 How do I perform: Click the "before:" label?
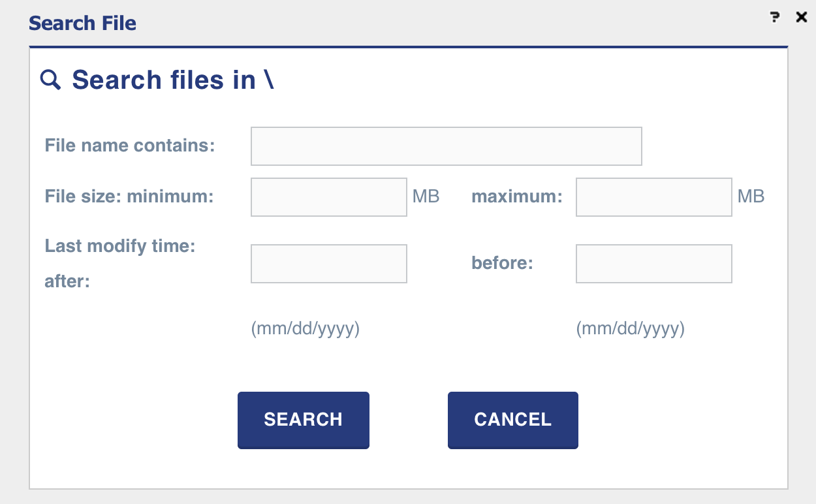click(502, 263)
